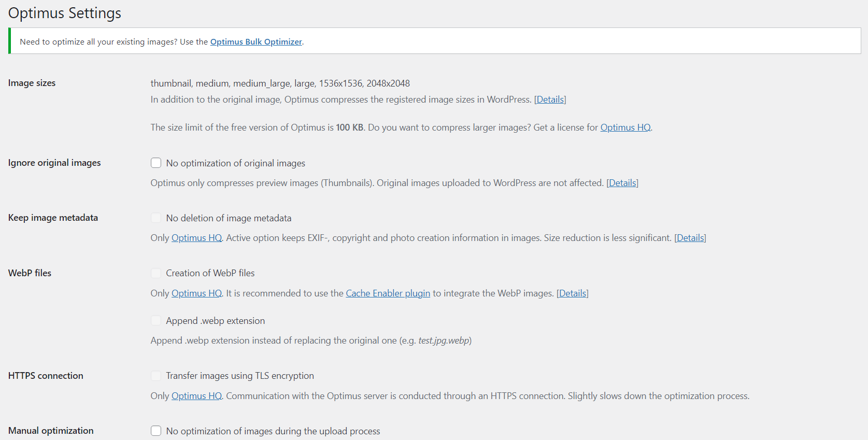
Task: Open the Optimus HQ license link
Action: pyautogui.click(x=624, y=127)
